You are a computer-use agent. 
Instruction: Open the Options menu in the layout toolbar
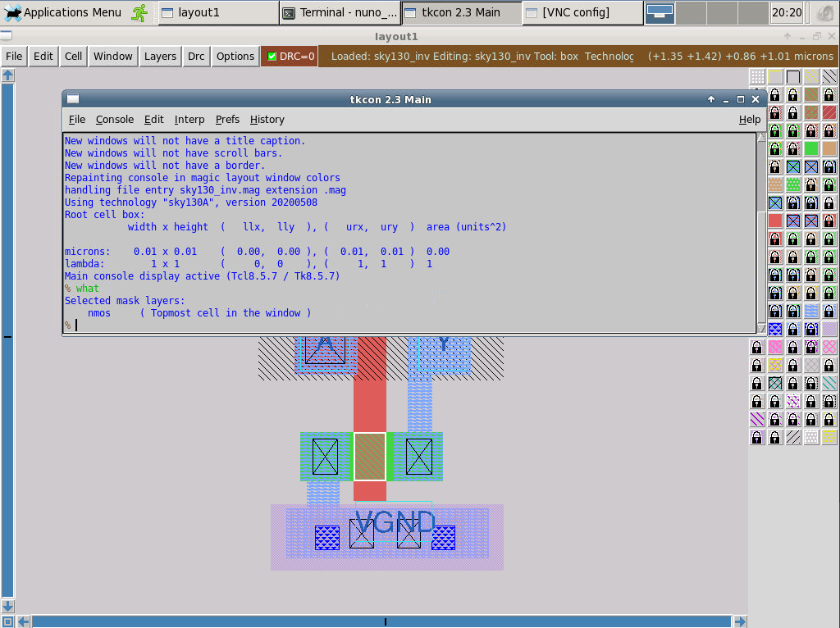click(x=235, y=57)
